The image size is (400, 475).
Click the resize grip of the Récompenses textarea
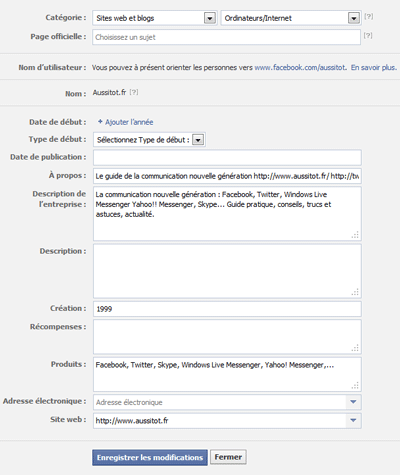point(355,348)
